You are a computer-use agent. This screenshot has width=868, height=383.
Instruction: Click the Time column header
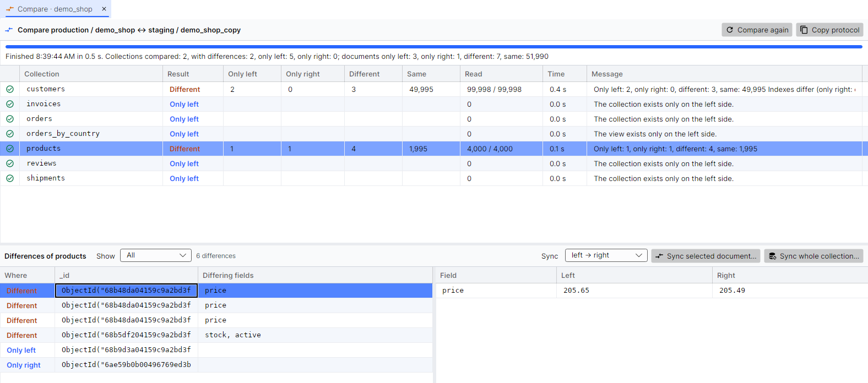click(565, 74)
